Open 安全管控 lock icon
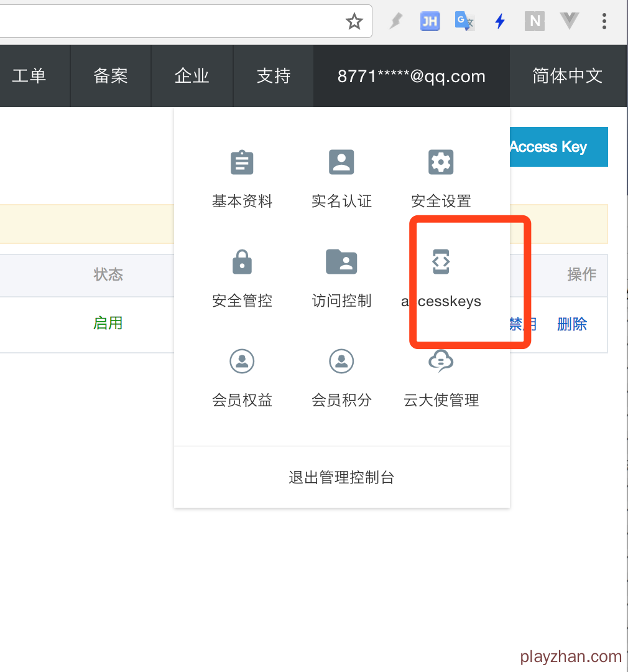The height and width of the screenshot is (672, 628). [242, 262]
